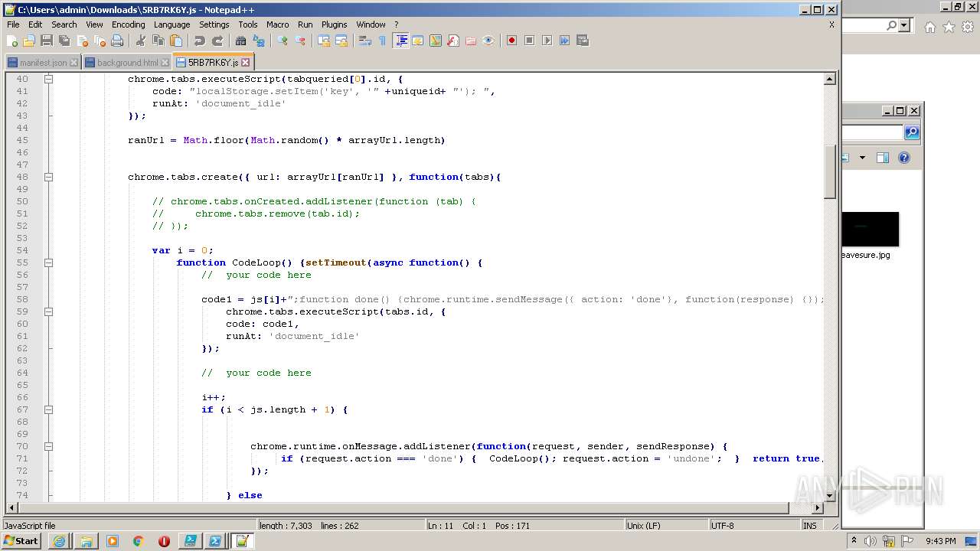Collapse the fold at line 55 CodeLoop
Image resolution: width=980 pixels, height=551 pixels.
48,262
